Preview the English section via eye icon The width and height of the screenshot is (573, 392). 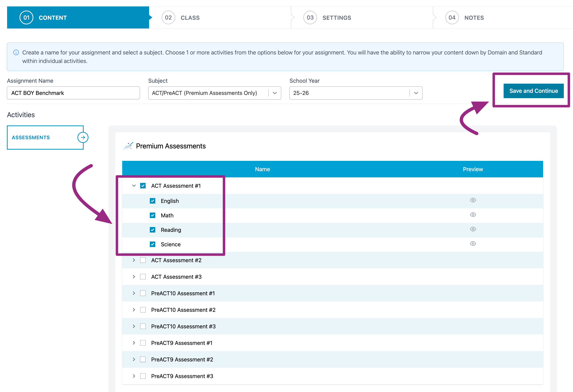pos(473,200)
